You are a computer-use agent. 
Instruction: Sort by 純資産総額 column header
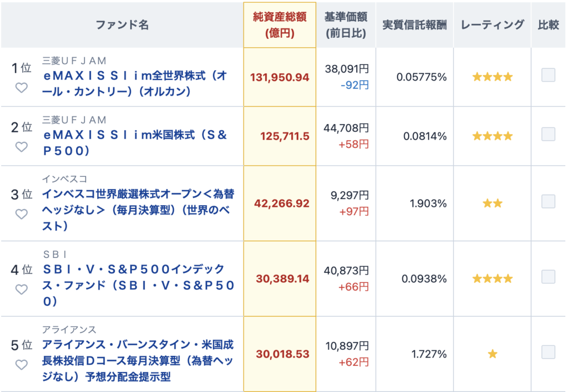tap(280, 25)
